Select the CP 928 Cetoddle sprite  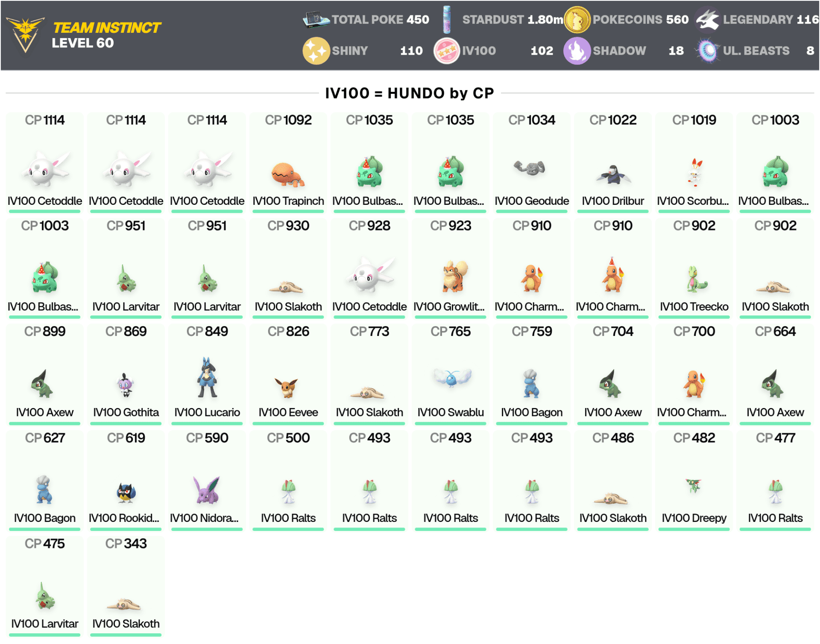[x=370, y=274]
